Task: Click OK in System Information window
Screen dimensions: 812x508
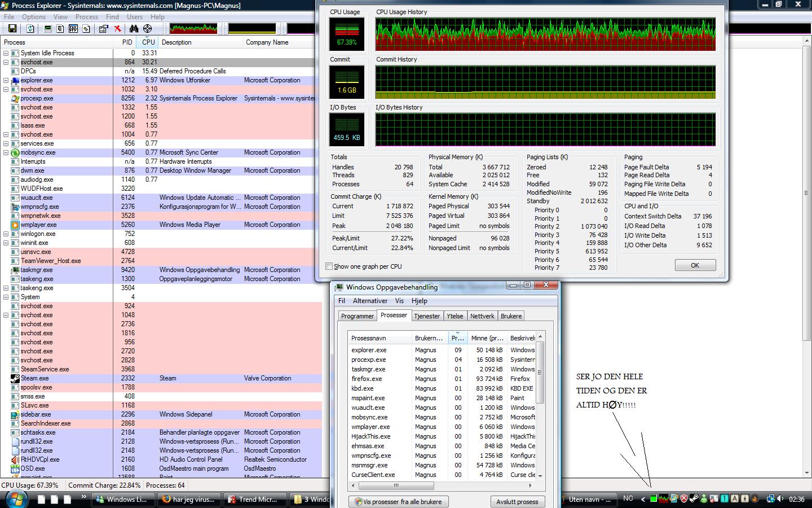Action: point(695,265)
